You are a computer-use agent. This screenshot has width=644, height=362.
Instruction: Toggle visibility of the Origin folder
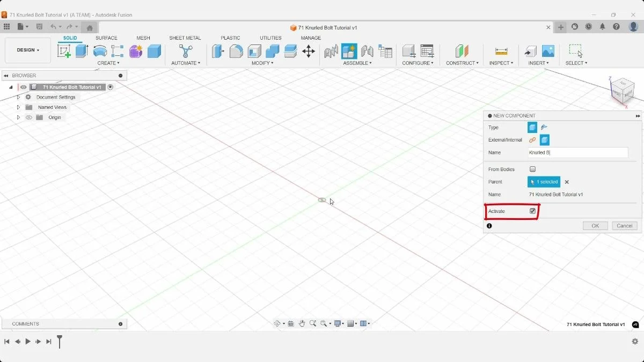point(29,117)
